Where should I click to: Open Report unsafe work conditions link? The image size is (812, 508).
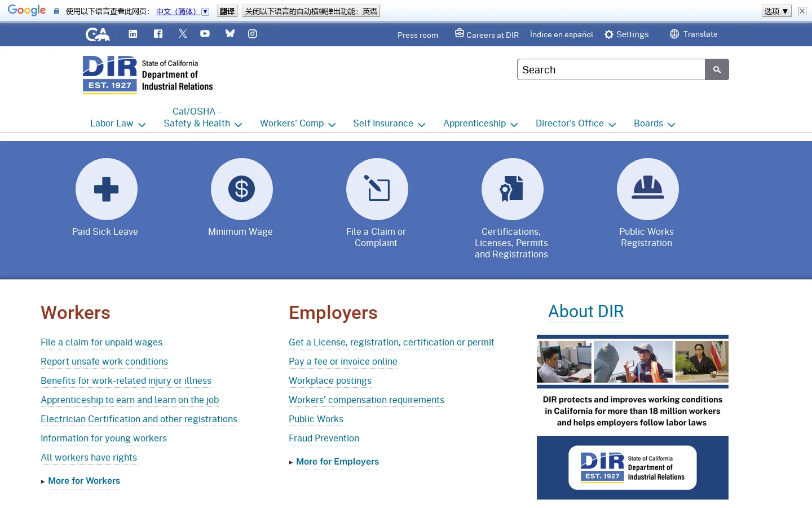[104, 361]
